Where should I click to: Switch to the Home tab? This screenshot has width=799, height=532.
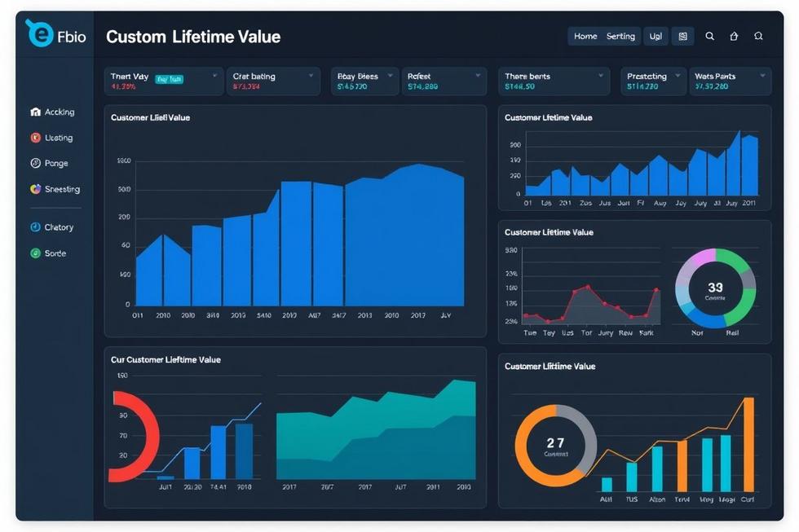(x=585, y=36)
